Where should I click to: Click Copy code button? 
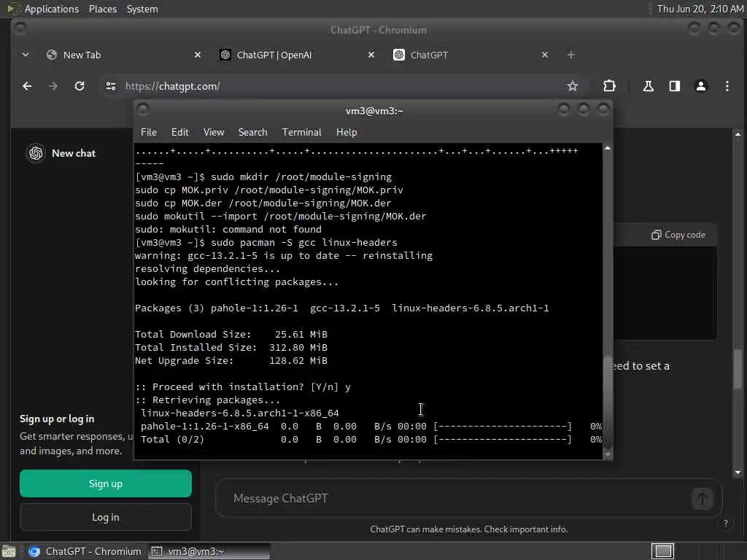pyautogui.click(x=678, y=235)
